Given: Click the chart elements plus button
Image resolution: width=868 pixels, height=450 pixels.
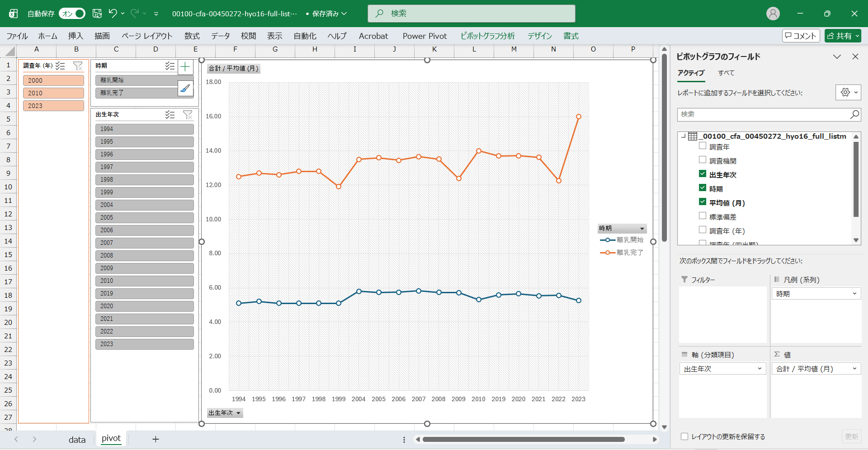Looking at the screenshot, I should (185, 67).
